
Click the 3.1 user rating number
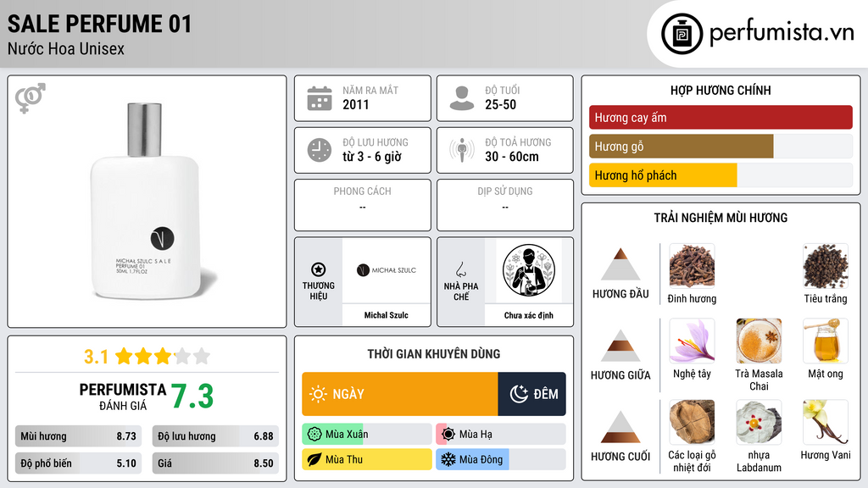tap(96, 357)
